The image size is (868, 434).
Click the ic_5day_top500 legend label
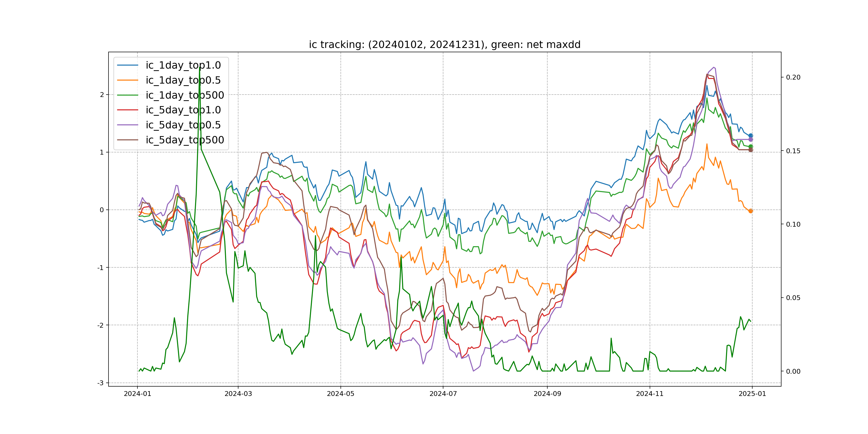coord(185,140)
